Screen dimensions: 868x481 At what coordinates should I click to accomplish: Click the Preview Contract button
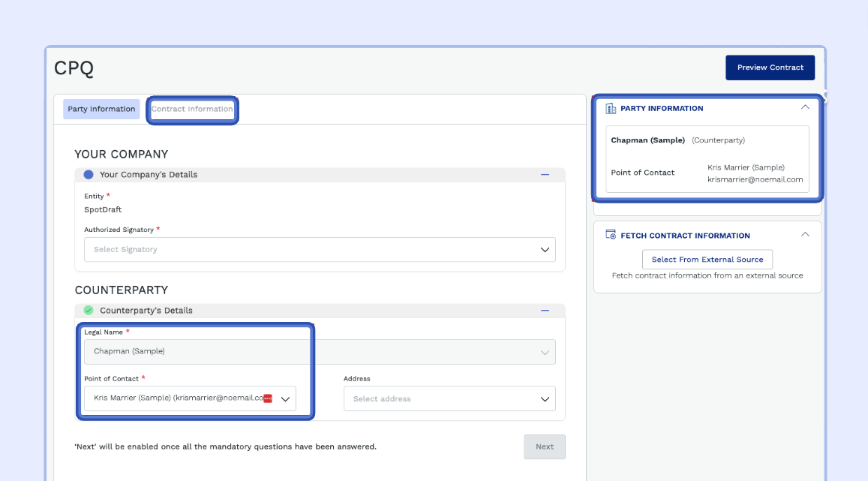point(770,68)
